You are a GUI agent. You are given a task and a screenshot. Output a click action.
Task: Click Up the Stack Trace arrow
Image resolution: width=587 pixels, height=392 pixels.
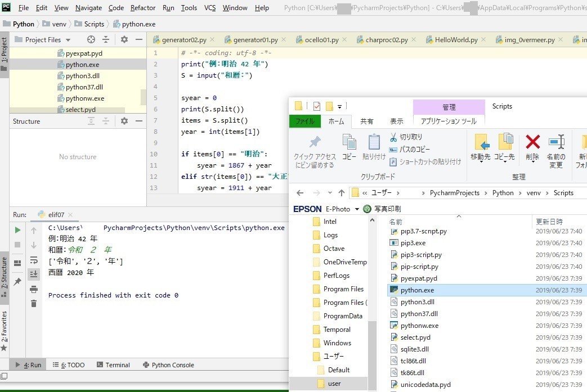point(34,231)
